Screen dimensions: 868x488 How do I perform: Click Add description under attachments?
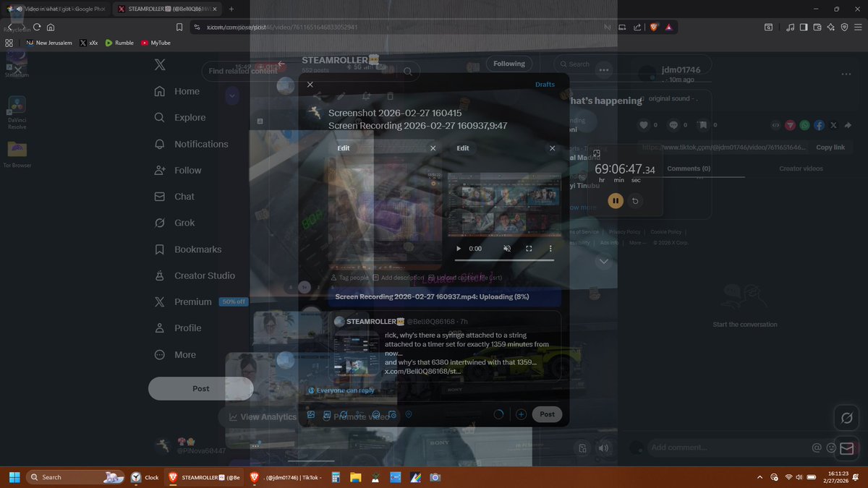398,278
